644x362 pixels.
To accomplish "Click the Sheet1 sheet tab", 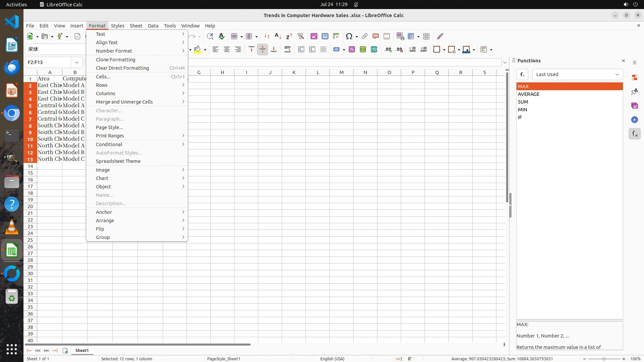I will (82, 350).
